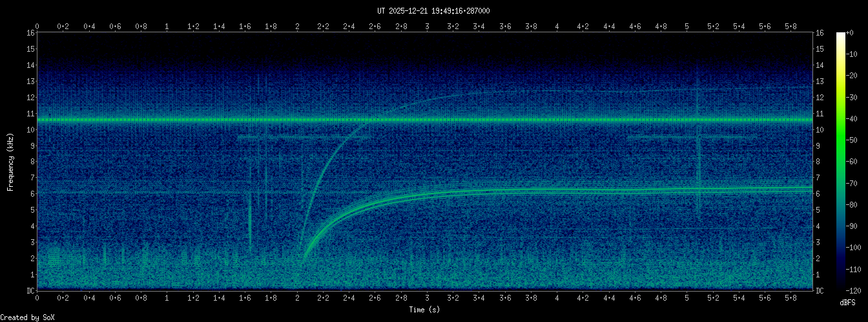Click the UT timestamp title text

click(x=433, y=11)
